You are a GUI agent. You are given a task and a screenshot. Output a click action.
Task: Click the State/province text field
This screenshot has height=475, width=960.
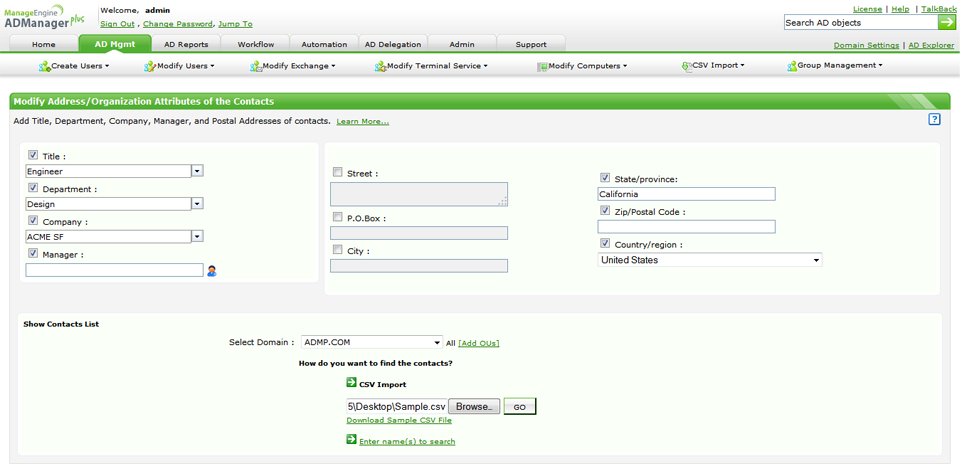686,194
